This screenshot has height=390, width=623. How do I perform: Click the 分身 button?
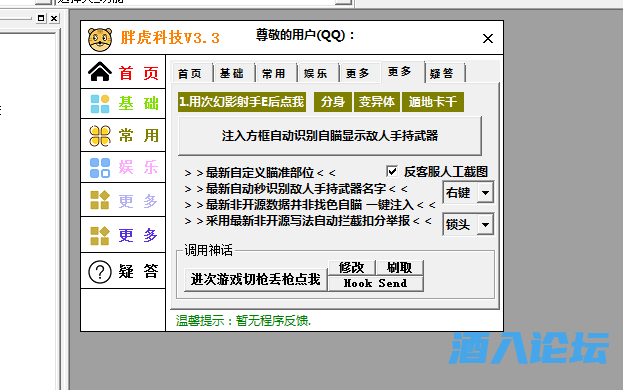point(333,102)
